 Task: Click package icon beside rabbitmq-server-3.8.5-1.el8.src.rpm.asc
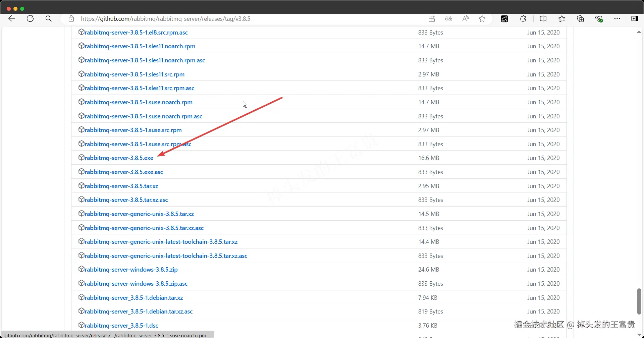pyautogui.click(x=81, y=32)
